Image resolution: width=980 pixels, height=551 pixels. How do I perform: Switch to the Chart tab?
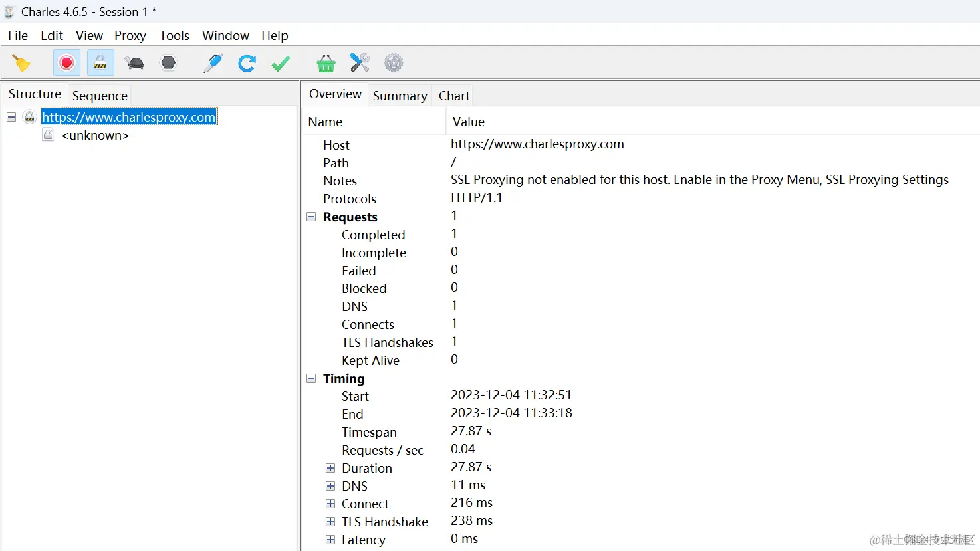pos(454,96)
